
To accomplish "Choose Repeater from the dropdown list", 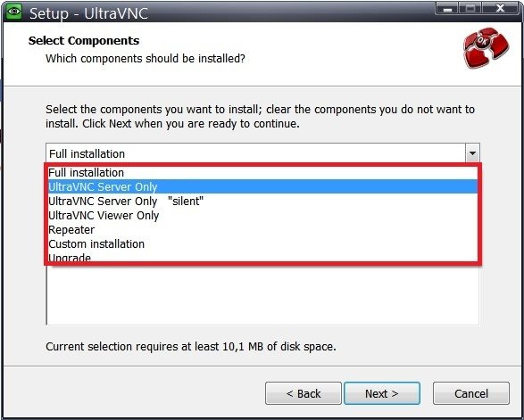I will click(262, 230).
